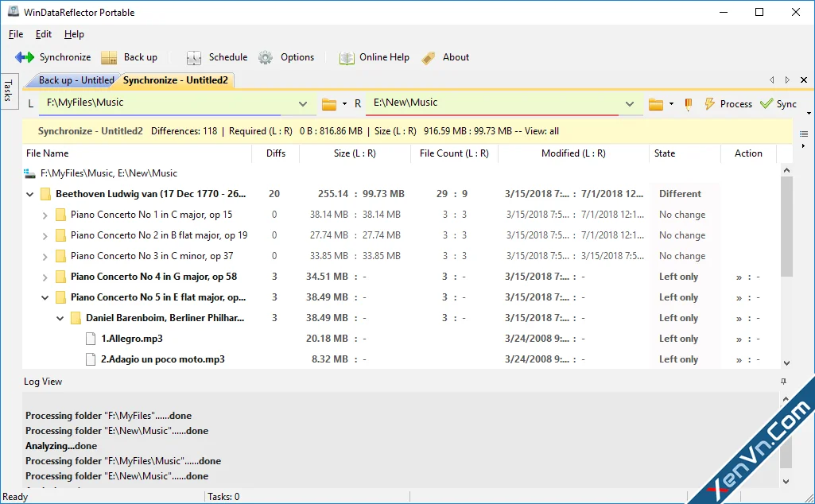
Task: Switch to the Back up - Untitled tab
Action: tap(76, 80)
